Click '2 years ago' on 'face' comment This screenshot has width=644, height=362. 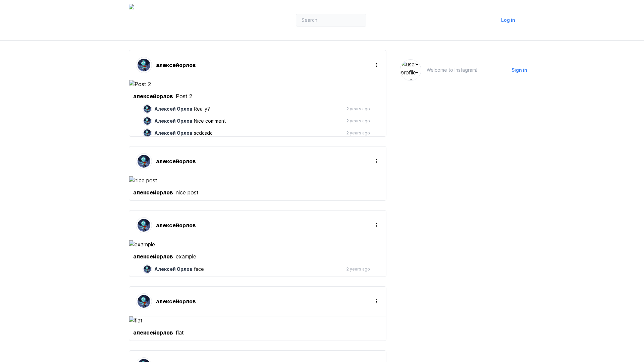tap(358, 269)
